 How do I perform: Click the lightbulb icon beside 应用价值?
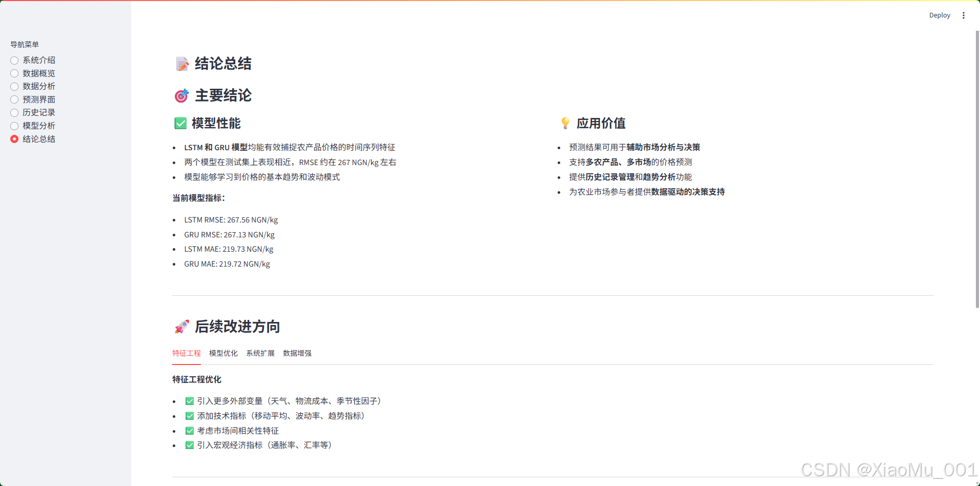[x=565, y=123]
